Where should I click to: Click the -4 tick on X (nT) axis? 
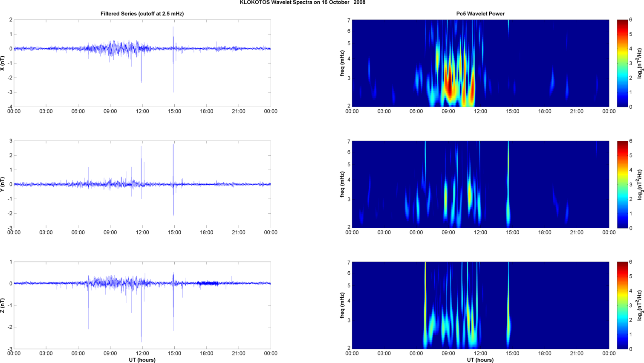[x=10, y=107]
